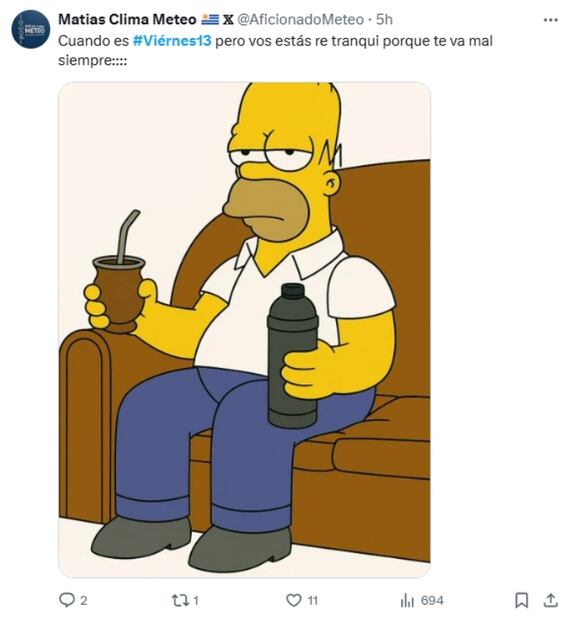Click the X logo badge after name

pos(228,19)
